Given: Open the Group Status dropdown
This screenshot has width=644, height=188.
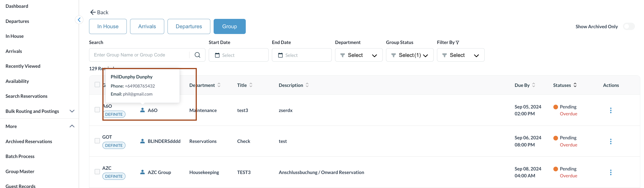Looking at the screenshot, I should point(410,55).
